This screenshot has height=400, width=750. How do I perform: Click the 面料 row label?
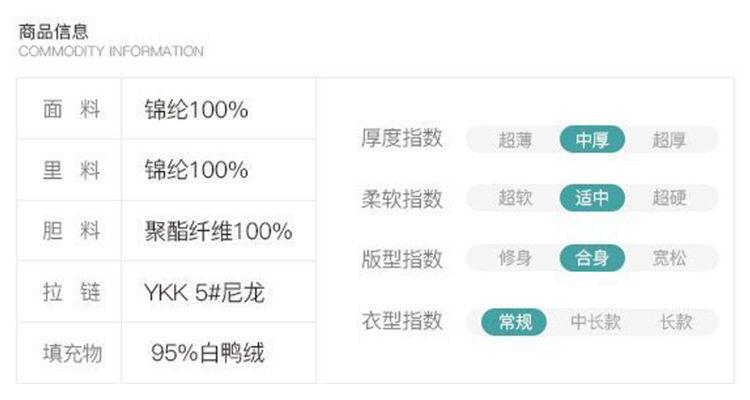tap(71, 110)
